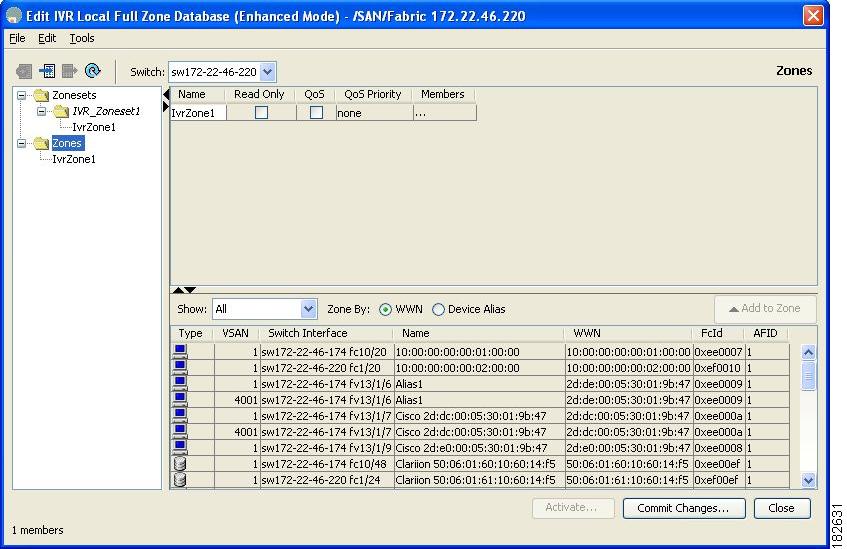Click the host device icon in the fc10/20 row
Screen dimensions: 847x549
pos(180,351)
